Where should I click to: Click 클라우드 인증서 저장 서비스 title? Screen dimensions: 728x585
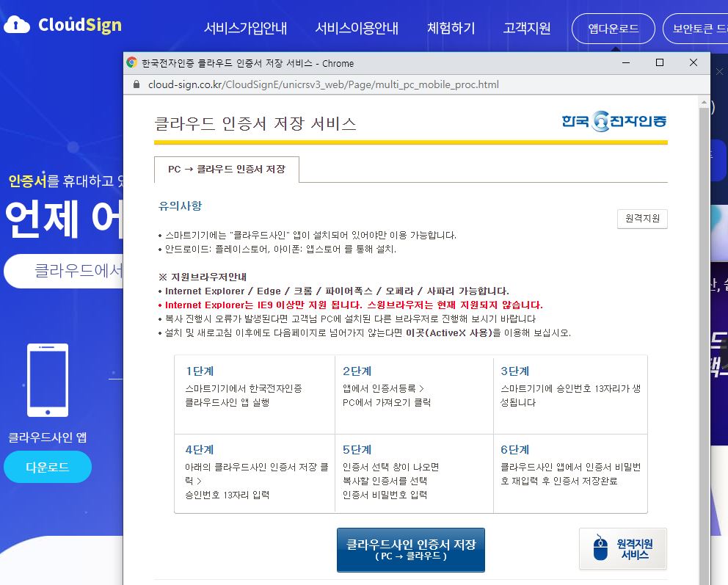[x=255, y=123]
